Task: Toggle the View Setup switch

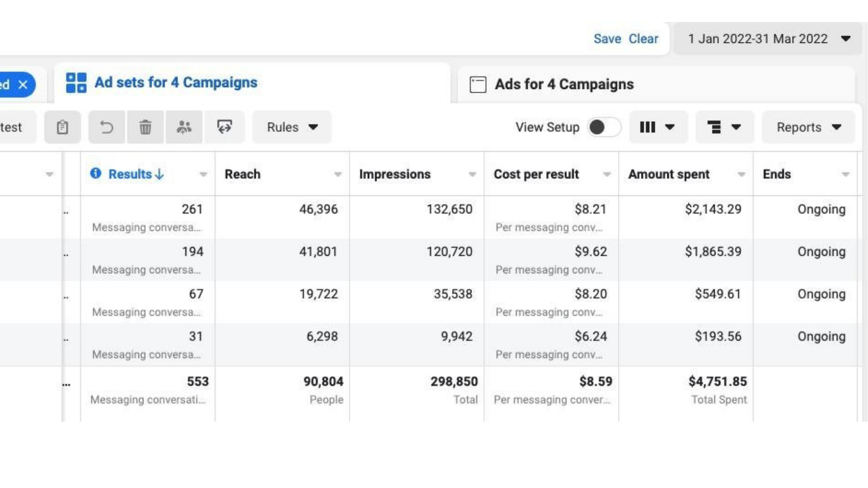Action: [x=604, y=127]
